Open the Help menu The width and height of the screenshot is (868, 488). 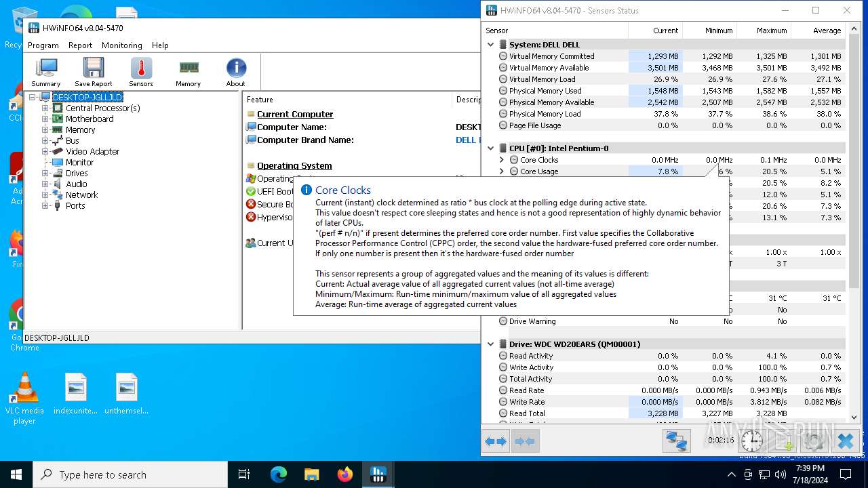tap(160, 45)
